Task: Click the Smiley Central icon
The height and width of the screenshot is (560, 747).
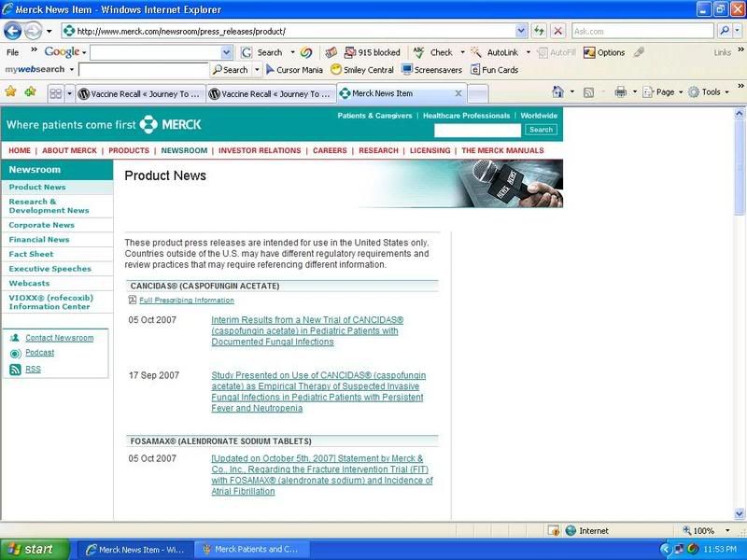Action: pyautogui.click(x=336, y=69)
